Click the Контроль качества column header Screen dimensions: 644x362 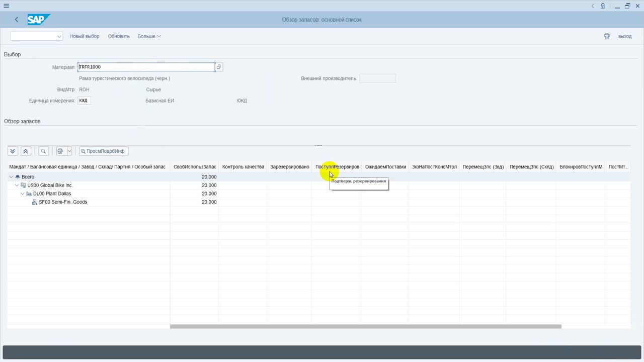tap(243, 167)
